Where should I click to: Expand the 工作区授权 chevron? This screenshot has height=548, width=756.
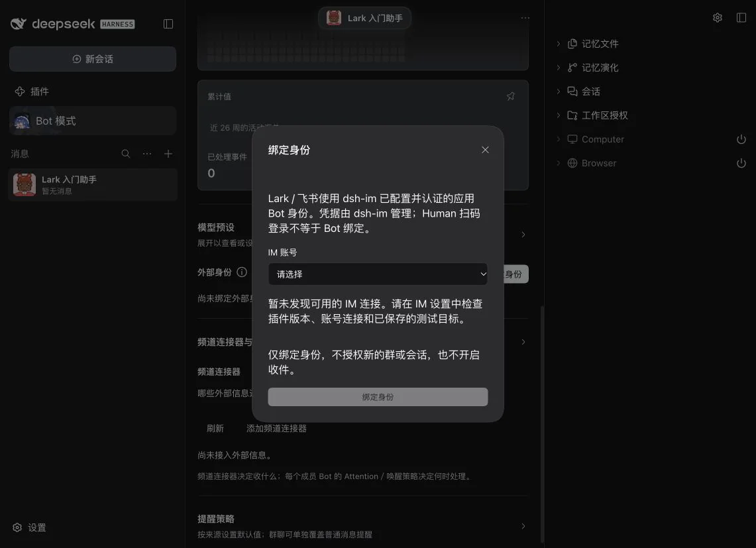tap(559, 115)
